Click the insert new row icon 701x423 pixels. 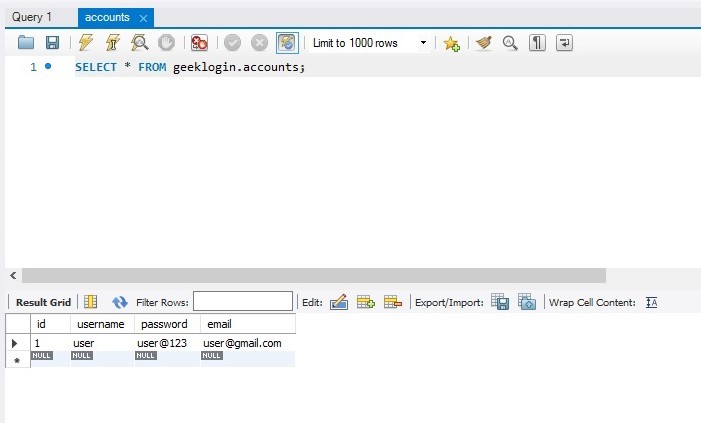pyautogui.click(x=366, y=302)
